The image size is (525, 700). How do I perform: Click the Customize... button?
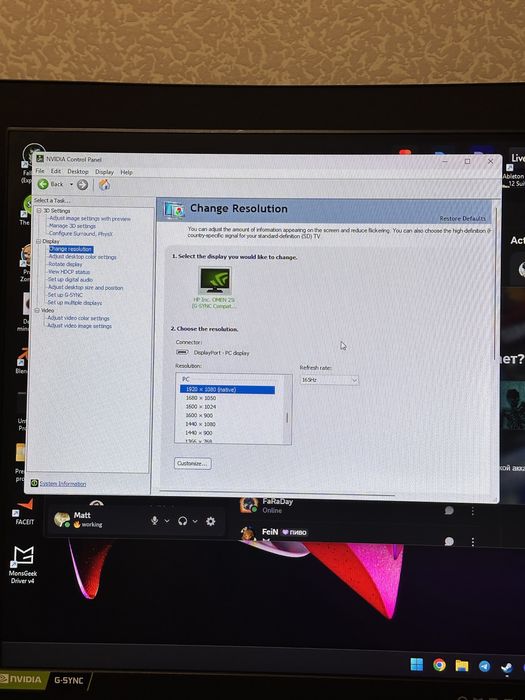[192, 463]
